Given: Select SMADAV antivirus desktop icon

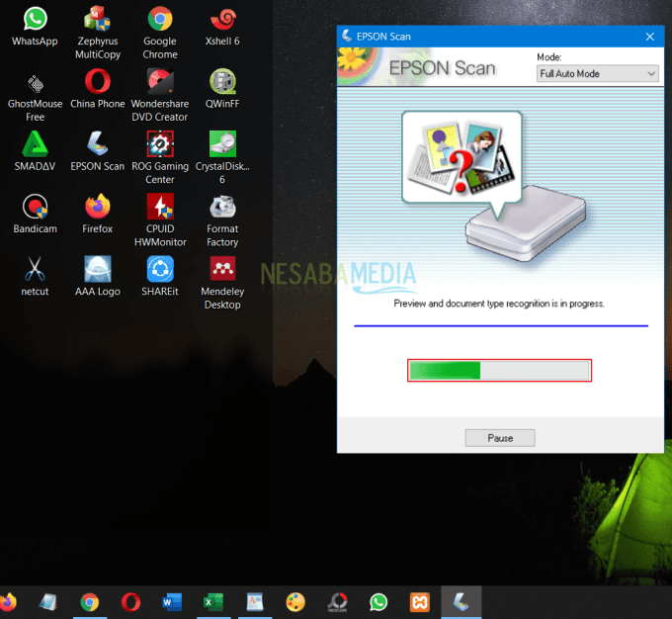Looking at the screenshot, I should tap(35, 151).
